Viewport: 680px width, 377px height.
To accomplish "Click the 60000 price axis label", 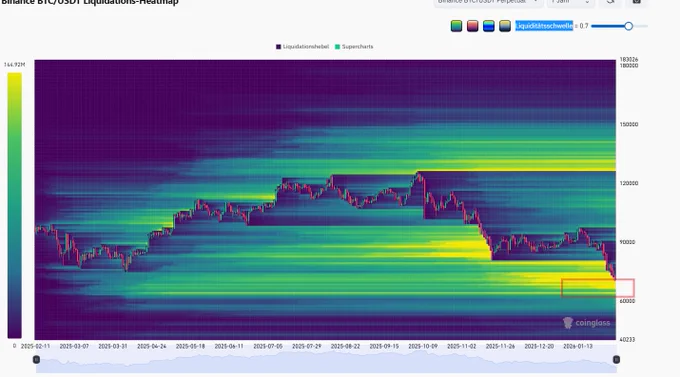I will point(627,301).
